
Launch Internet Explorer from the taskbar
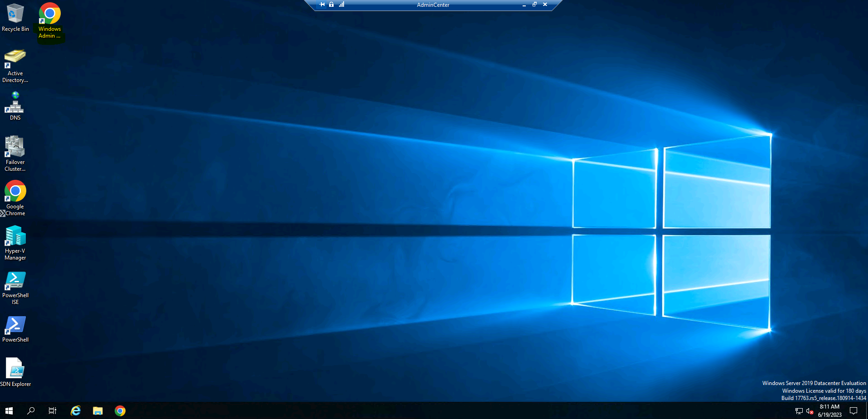coord(76,411)
